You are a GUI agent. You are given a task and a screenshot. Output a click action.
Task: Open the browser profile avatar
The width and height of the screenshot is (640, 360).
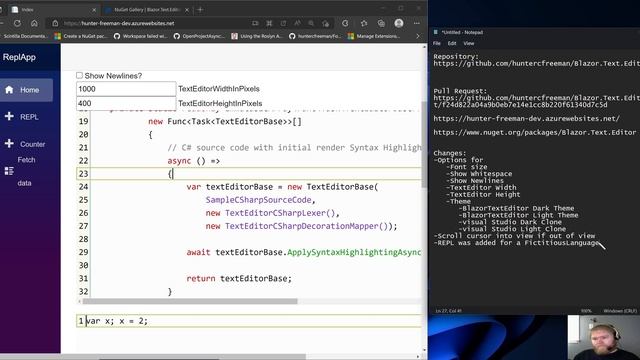click(x=399, y=23)
